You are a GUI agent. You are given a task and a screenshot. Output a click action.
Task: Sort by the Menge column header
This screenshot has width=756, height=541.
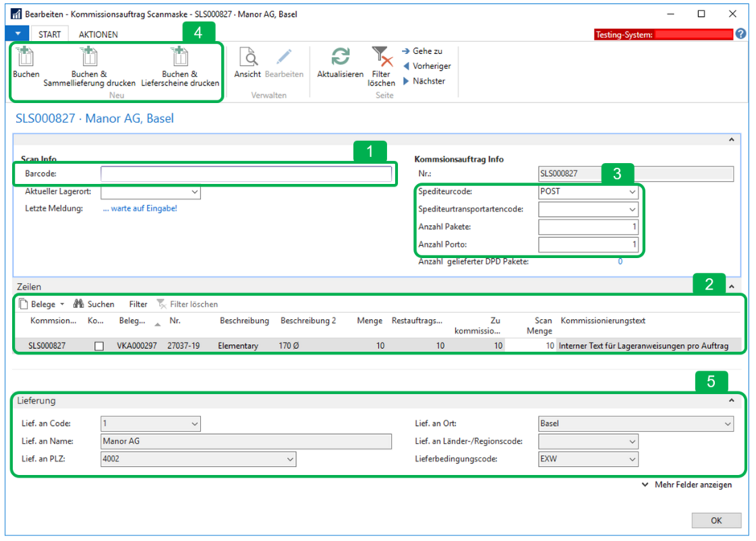(369, 321)
